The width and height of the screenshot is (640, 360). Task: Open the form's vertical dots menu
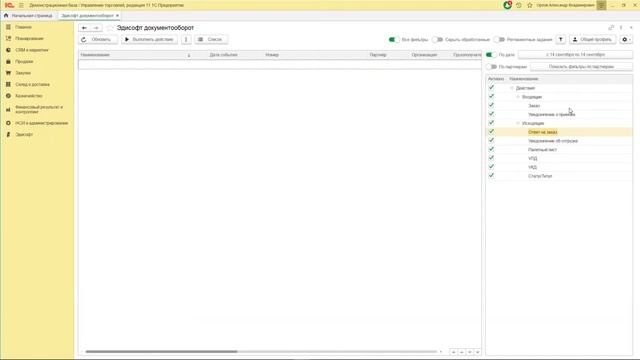point(621,28)
